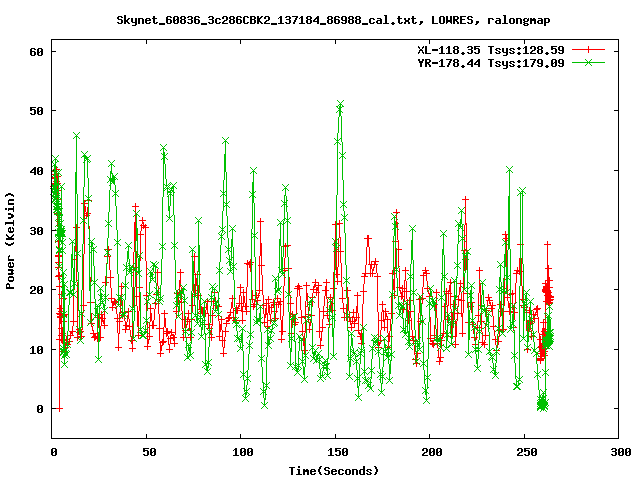Click the y-axis tick label 0
This screenshot has width=640, height=480.
40,409
